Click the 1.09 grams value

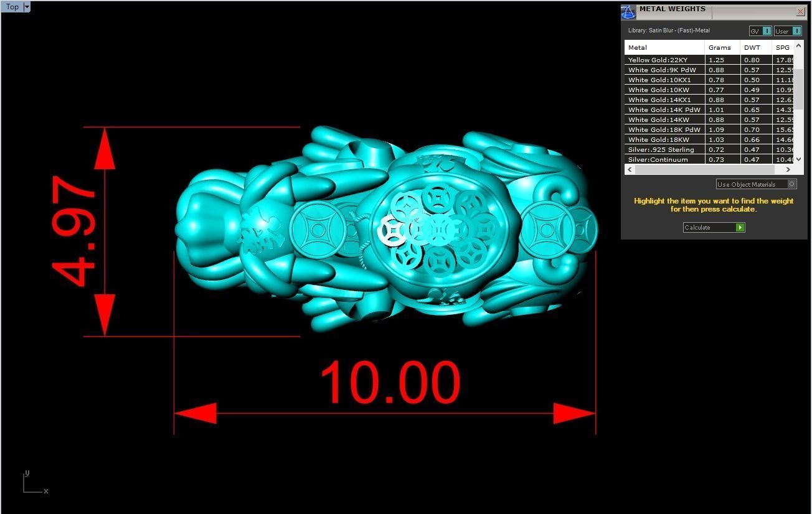pyautogui.click(x=716, y=129)
